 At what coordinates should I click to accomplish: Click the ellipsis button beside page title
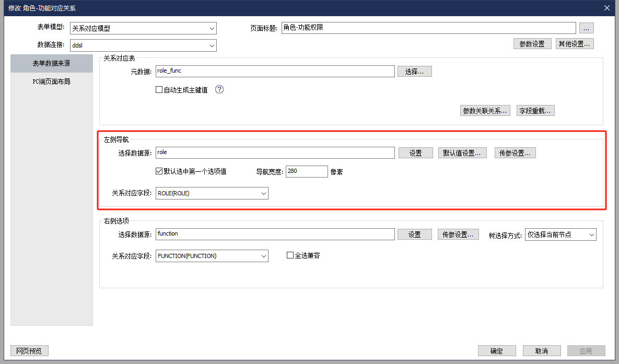click(x=586, y=28)
